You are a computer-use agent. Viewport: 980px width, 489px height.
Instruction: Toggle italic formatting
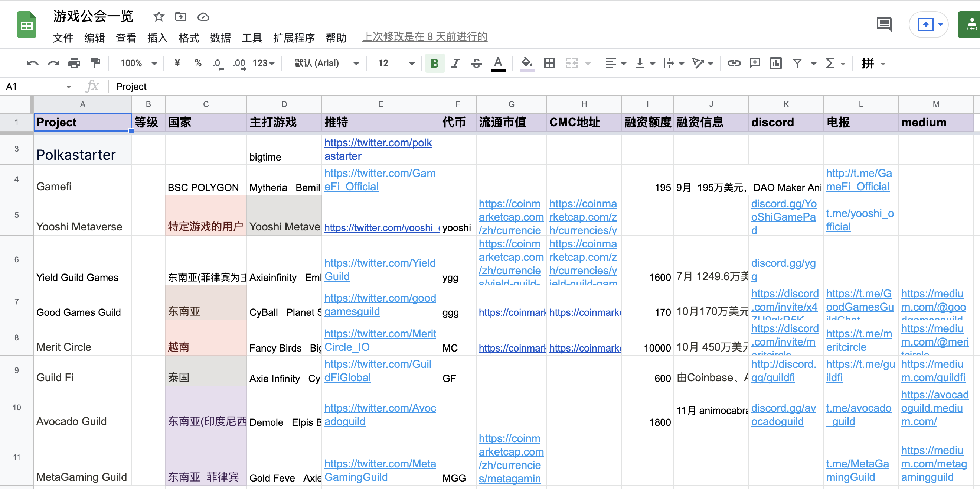[455, 63]
